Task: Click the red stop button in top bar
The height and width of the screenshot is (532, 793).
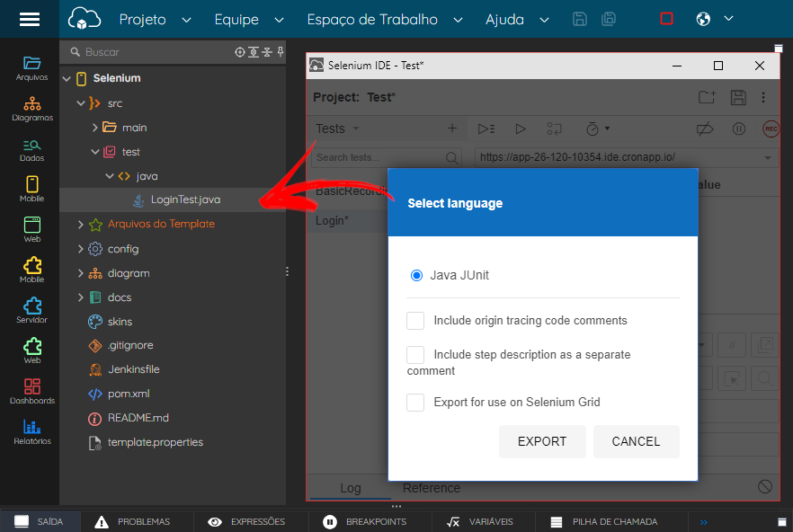Action: click(666, 19)
